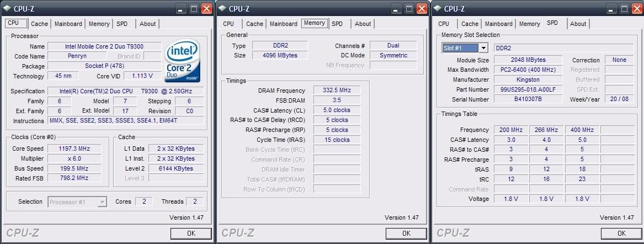Click the Instructions field listing MMX, SSE
The width and height of the screenshot is (644, 244).
pos(126,121)
